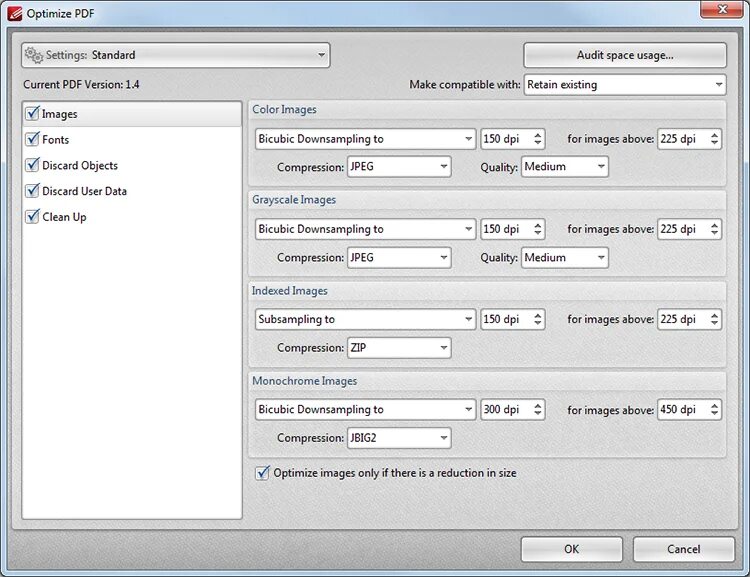Open Indexed Images Subsampling to dropdown
The image size is (750, 577).
pos(365,319)
